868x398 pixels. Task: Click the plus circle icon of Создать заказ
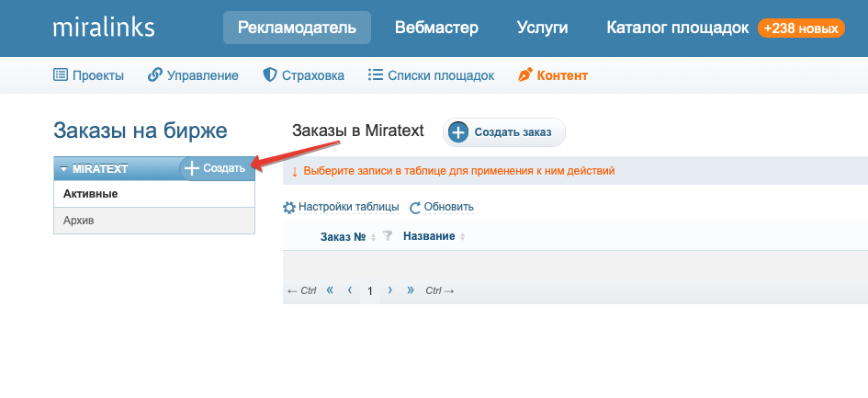458,132
